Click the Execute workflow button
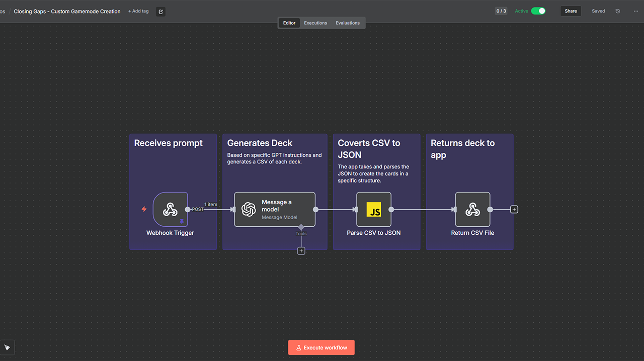 (321, 347)
